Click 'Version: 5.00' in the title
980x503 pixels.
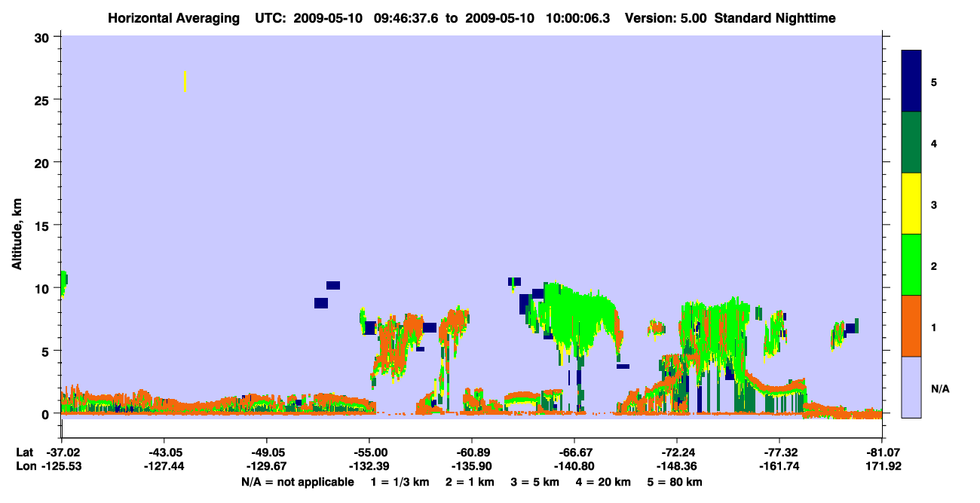pos(664,17)
